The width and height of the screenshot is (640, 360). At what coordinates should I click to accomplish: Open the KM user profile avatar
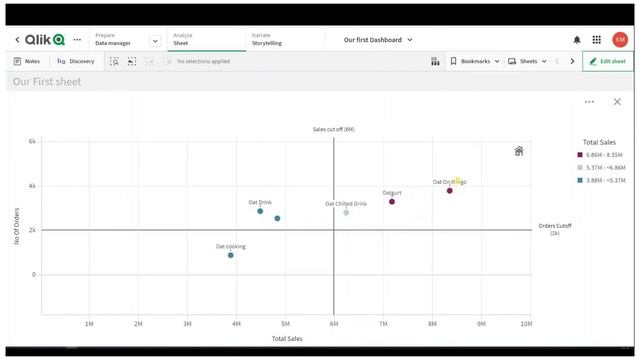620,40
